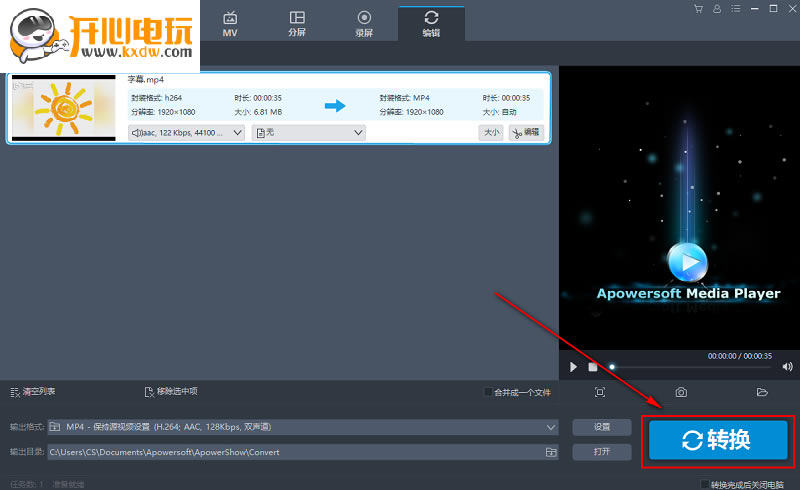The width and height of the screenshot is (800, 490).
Task: Click the fullscreen preview icon
Action: click(600, 393)
